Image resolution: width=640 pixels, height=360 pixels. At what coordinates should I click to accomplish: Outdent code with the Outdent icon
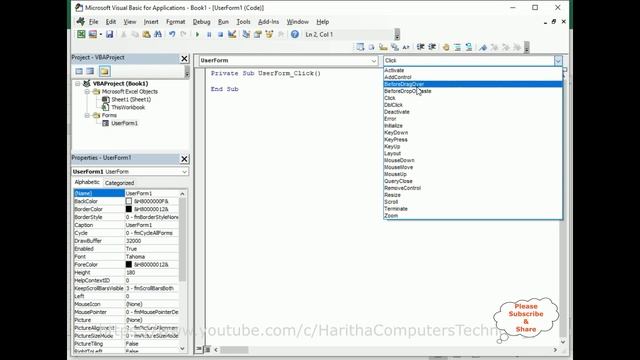(432, 47)
